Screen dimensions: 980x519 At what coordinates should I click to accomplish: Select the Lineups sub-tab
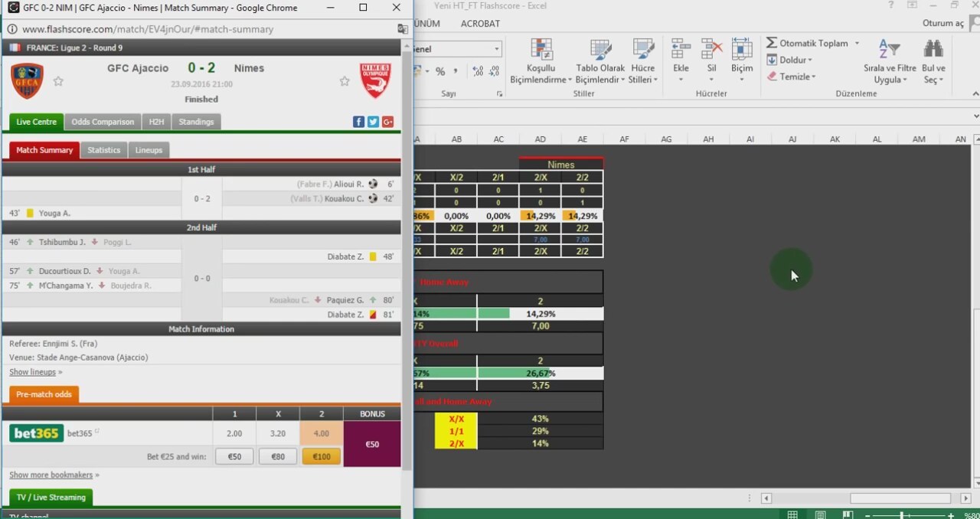[149, 150]
